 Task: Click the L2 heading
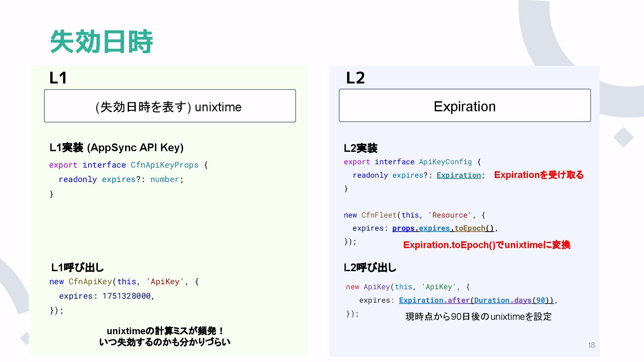coord(355,78)
